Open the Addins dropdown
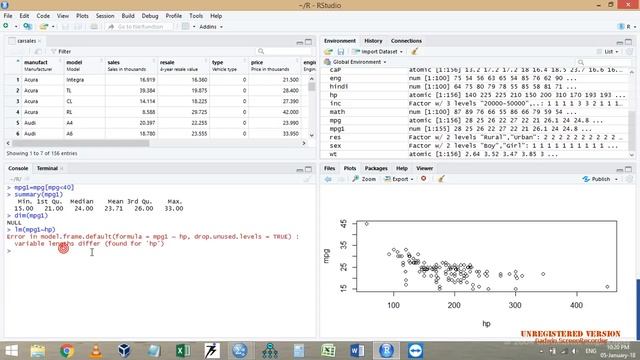Viewport: 640px width, 360px height. coord(211,27)
